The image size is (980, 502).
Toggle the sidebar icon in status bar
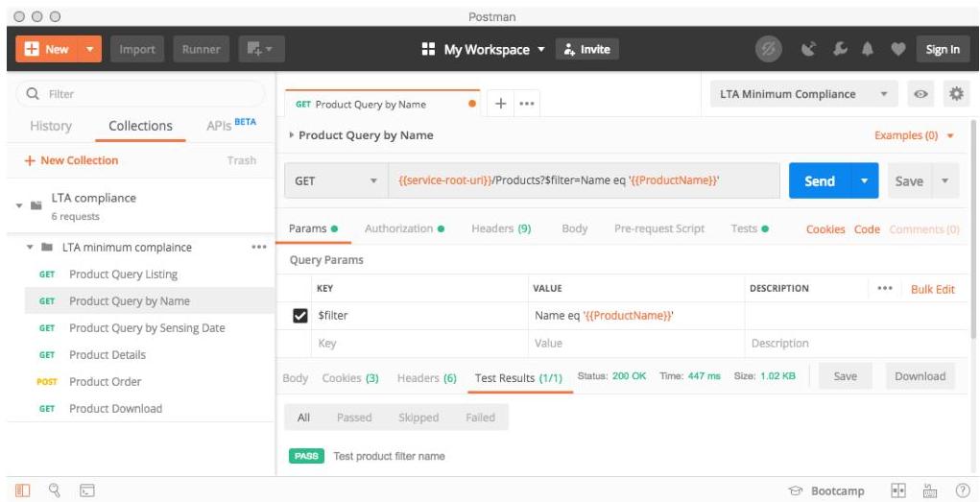point(22,490)
